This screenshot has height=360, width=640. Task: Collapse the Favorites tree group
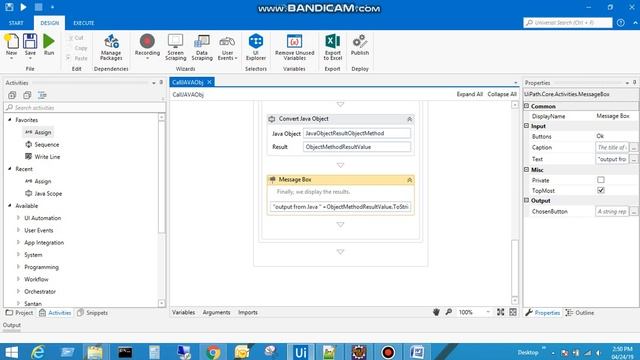10,120
